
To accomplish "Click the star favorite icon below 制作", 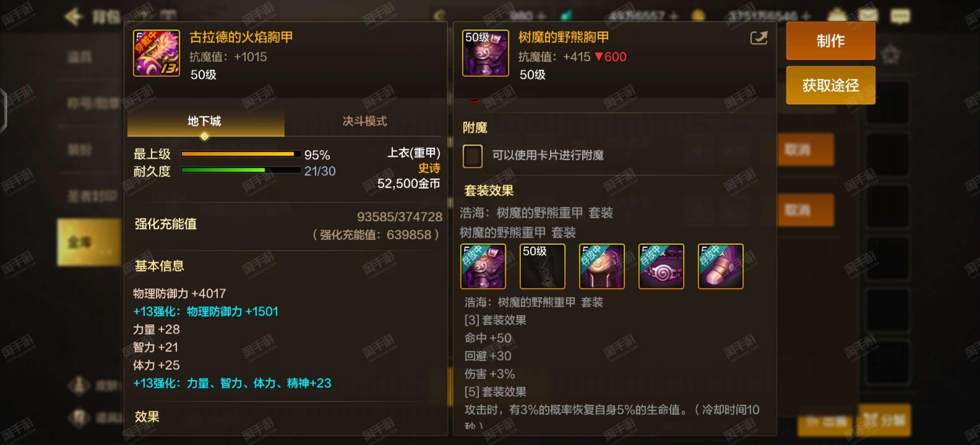I will (x=890, y=55).
